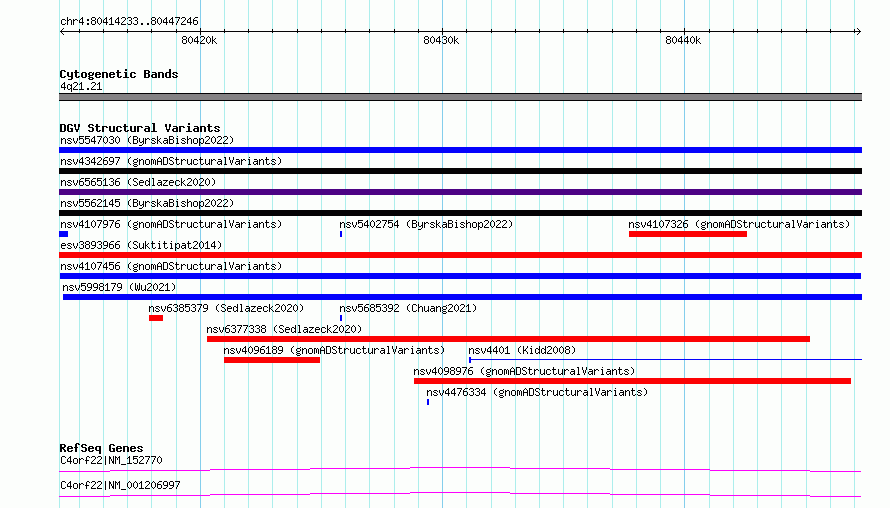Click the red bar under nsv4098976
The image size is (890, 508).
click(x=632, y=381)
